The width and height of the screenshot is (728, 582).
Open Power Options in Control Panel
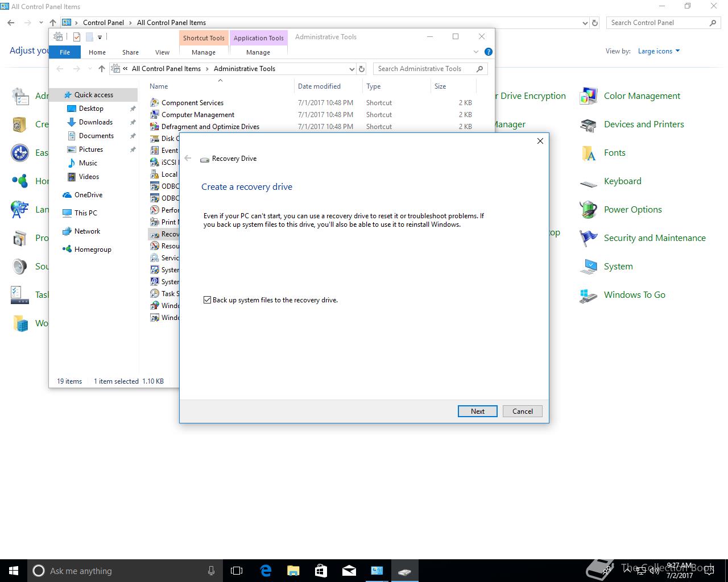[632, 210]
